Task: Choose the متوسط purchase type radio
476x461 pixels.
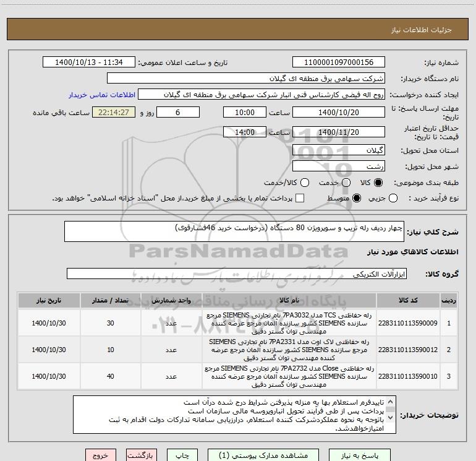Action: click(x=357, y=199)
